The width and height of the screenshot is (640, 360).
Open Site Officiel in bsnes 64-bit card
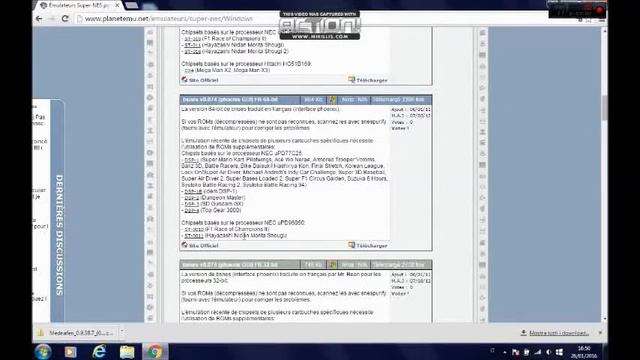point(203,246)
